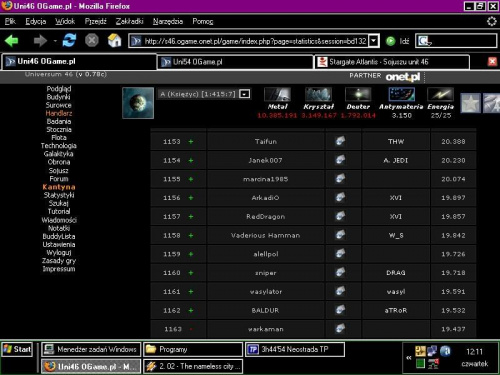The height and width of the screenshot is (375, 500).
Task: Reload the page with the refresh icon
Action: 69,41
